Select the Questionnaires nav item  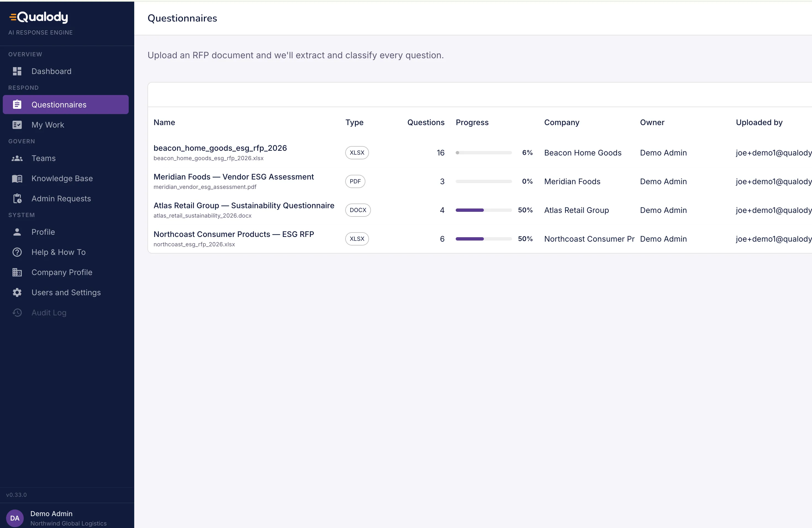(x=65, y=104)
